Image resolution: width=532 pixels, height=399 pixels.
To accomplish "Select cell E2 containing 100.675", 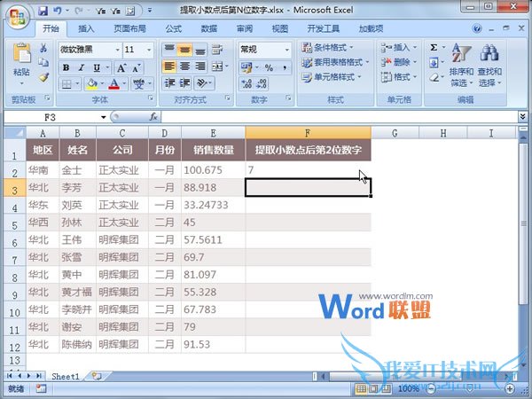I will point(213,170).
